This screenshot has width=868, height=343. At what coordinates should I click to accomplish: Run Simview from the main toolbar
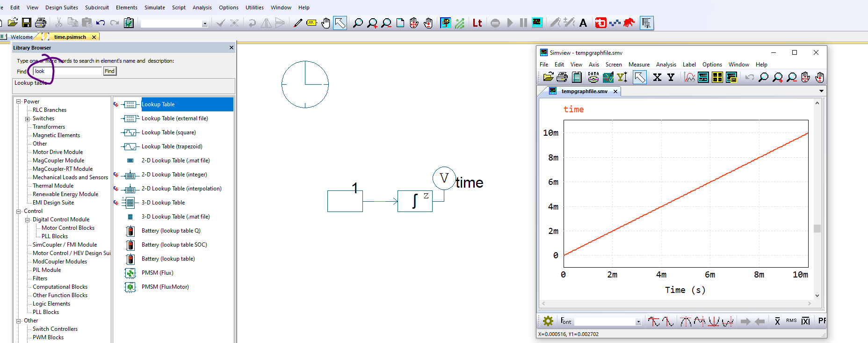[537, 22]
